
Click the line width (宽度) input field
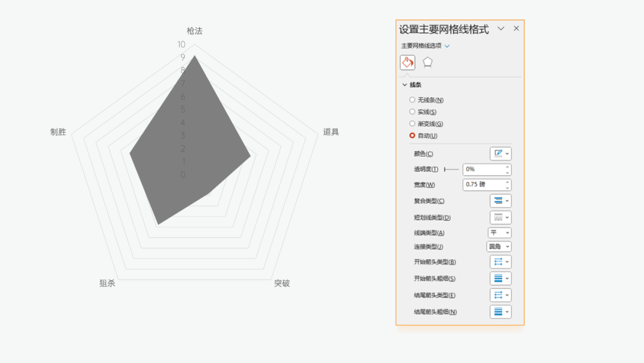pyautogui.click(x=483, y=185)
